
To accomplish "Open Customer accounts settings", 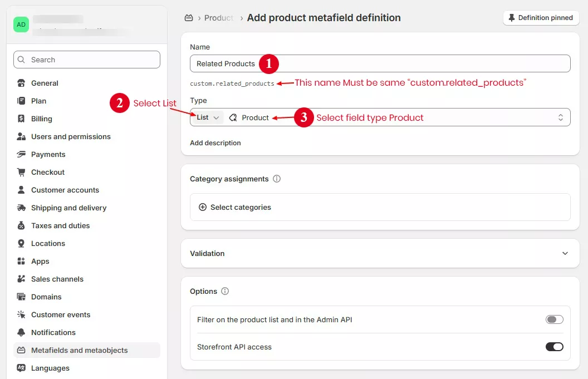I will pos(65,190).
